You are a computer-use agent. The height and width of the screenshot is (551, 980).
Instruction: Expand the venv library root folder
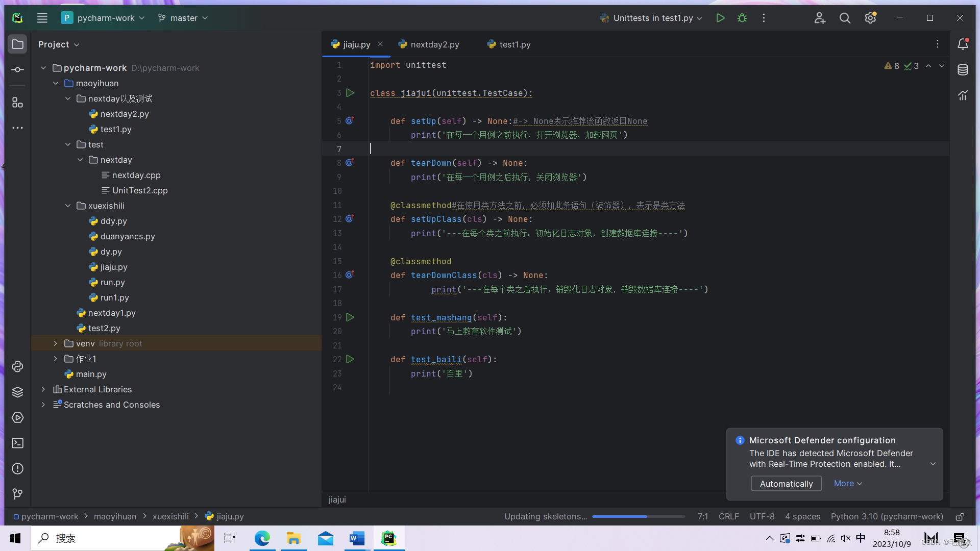pyautogui.click(x=56, y=343)
